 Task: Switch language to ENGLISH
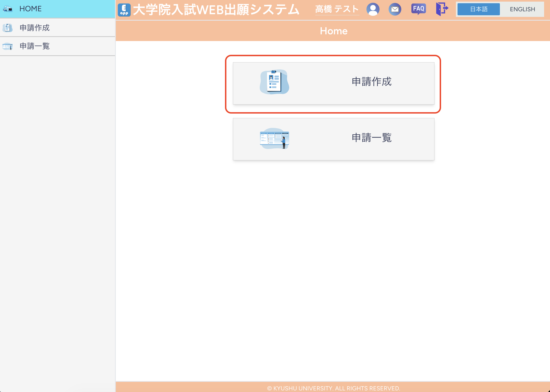tap(522, 9)
